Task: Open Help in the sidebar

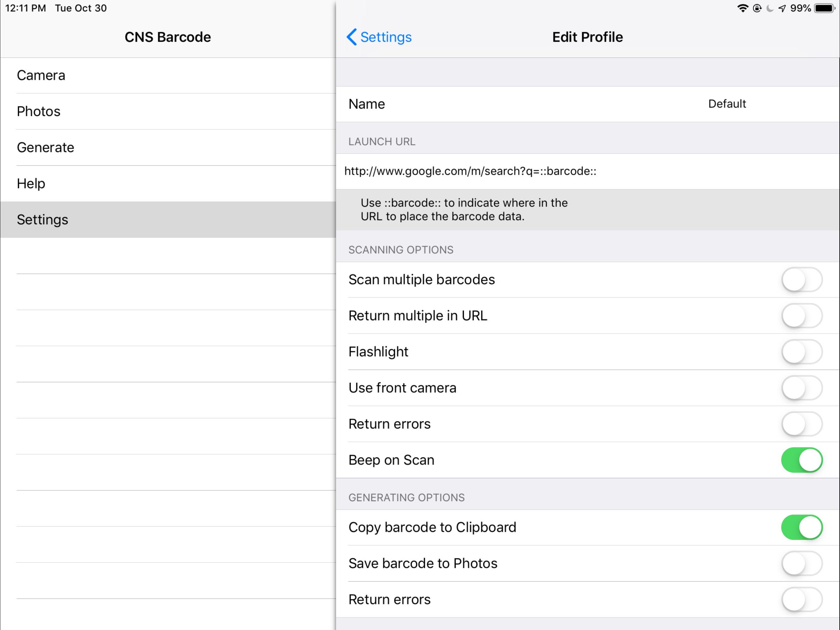Action: click(168, 184)
